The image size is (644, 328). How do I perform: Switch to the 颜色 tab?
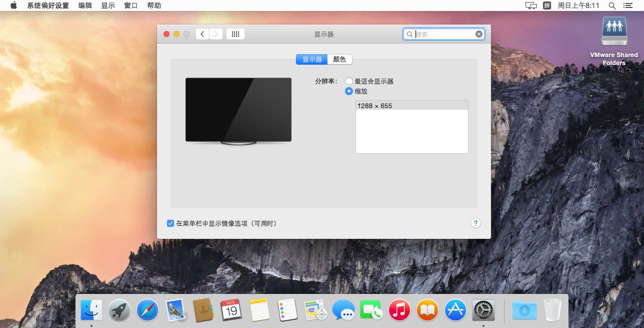point(339,59)
